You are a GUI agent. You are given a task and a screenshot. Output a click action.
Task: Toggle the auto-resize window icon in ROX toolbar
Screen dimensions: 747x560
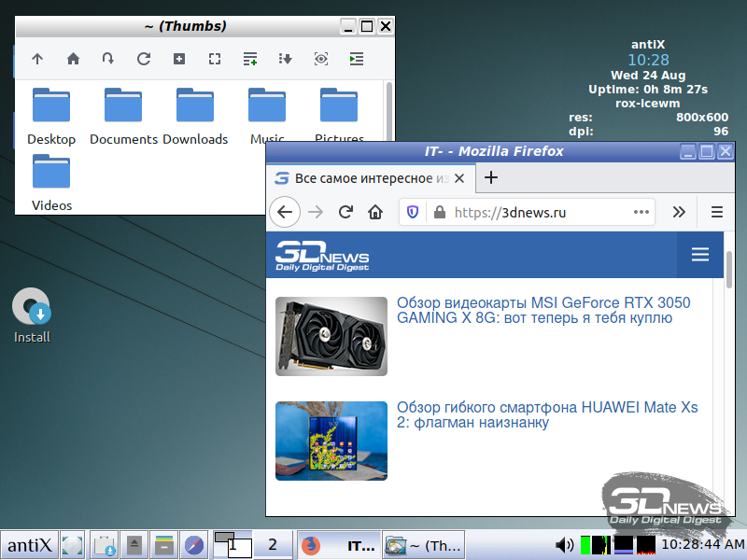click(x=215, y=59)
